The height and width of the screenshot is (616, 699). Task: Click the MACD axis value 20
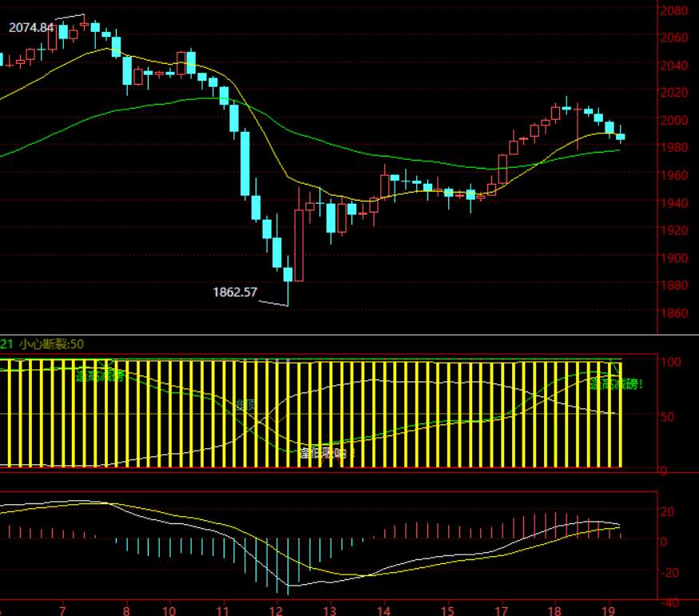667,511
